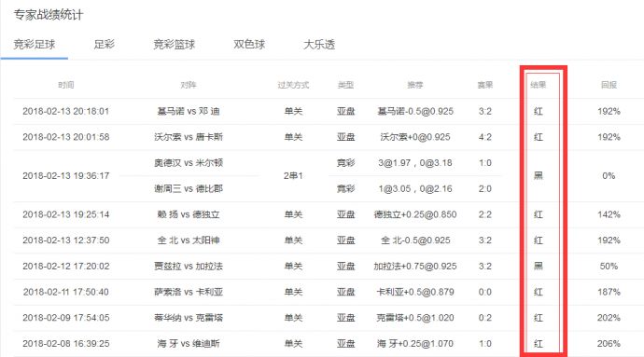Select the 竞彩篮球 tab
Viewport: 644px width, 357px height.
[x=175, y=45]
